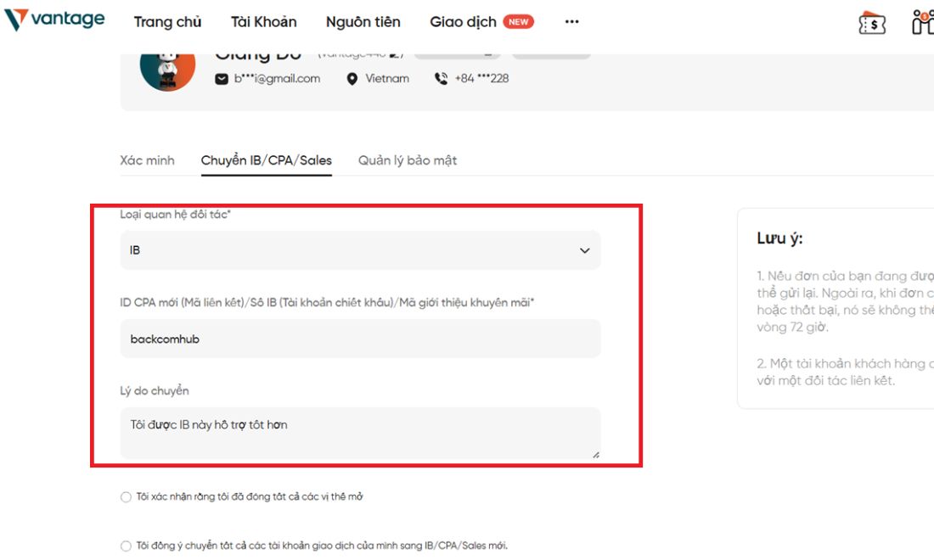
Task: Click the Vietnam location pin icon
Action: tap(352, 79)
